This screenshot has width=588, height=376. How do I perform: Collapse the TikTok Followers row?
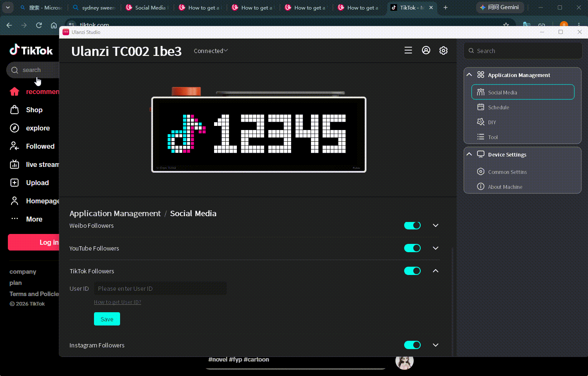coord(436,271)
